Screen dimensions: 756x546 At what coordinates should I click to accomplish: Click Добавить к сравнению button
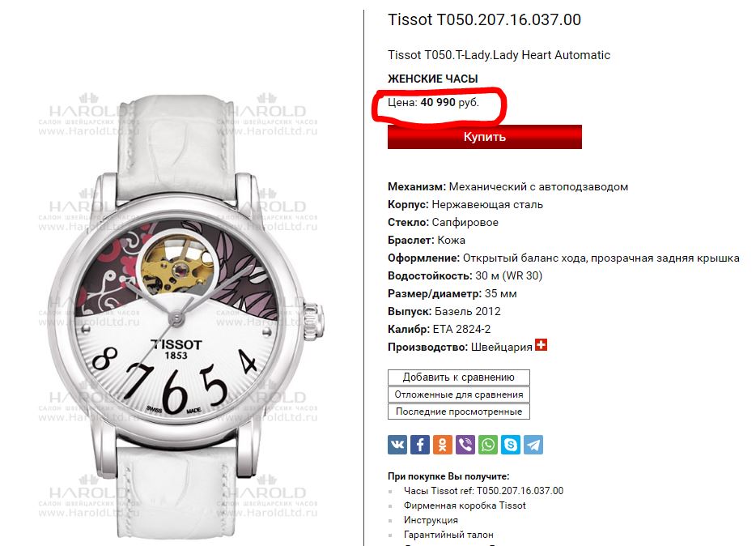[458, 378]
